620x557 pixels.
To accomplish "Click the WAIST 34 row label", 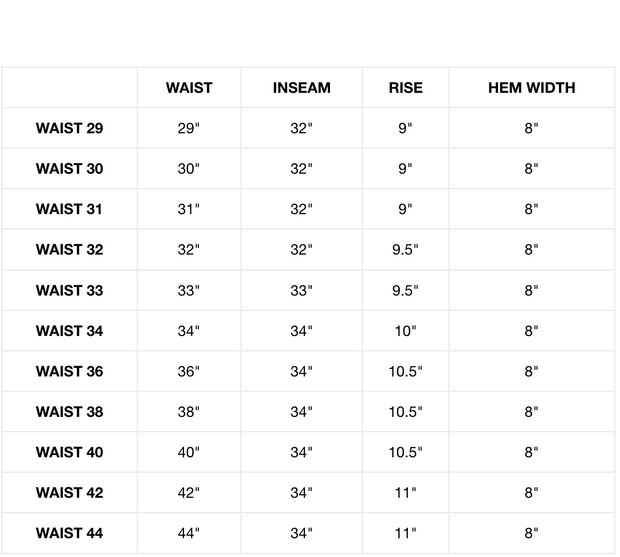I will [x=69, y=331].
